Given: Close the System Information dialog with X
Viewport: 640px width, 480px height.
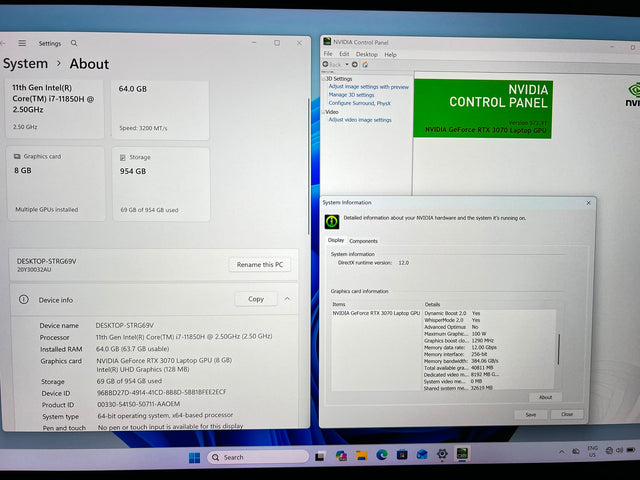Looking at the screenshot, I should pyautogui.click(x=588, y=203).
